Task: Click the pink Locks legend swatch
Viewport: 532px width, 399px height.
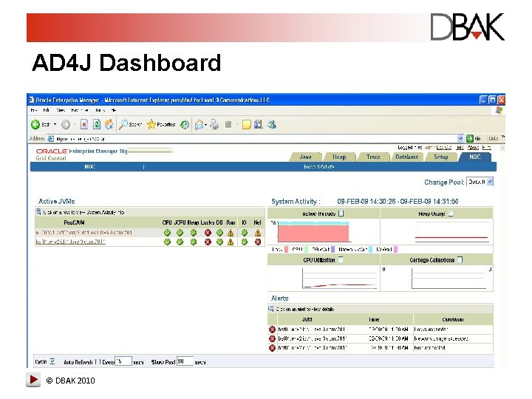Action: tap(287, 250)
